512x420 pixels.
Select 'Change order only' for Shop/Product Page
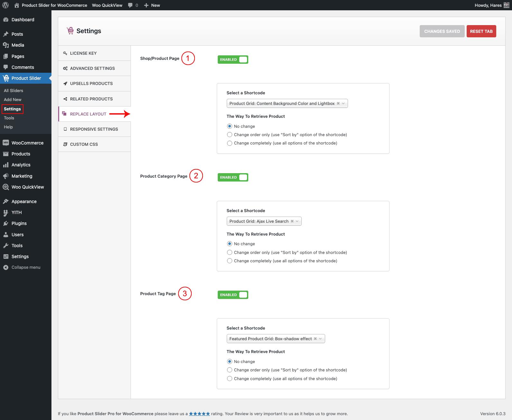click(230, 135)
